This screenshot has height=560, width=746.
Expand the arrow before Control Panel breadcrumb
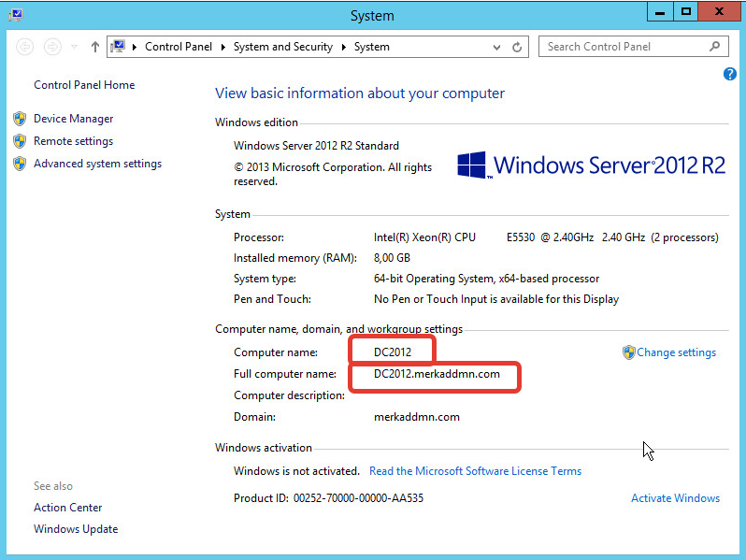pyautogui.click(x=135, y=47)
